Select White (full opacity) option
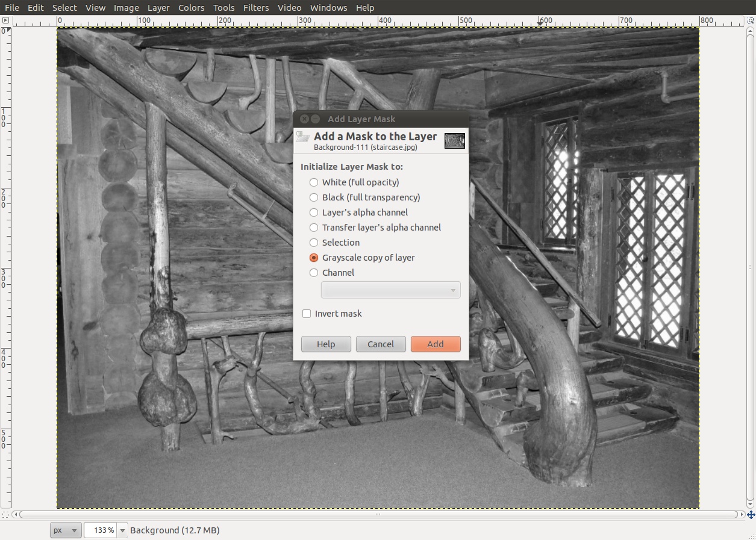 [354, 182]
